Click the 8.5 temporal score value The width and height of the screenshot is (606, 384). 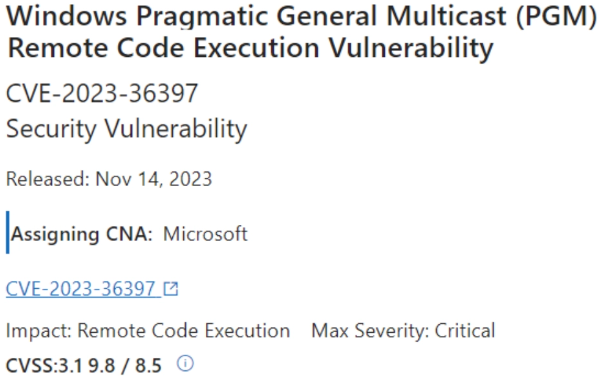(x=148, y=365)
